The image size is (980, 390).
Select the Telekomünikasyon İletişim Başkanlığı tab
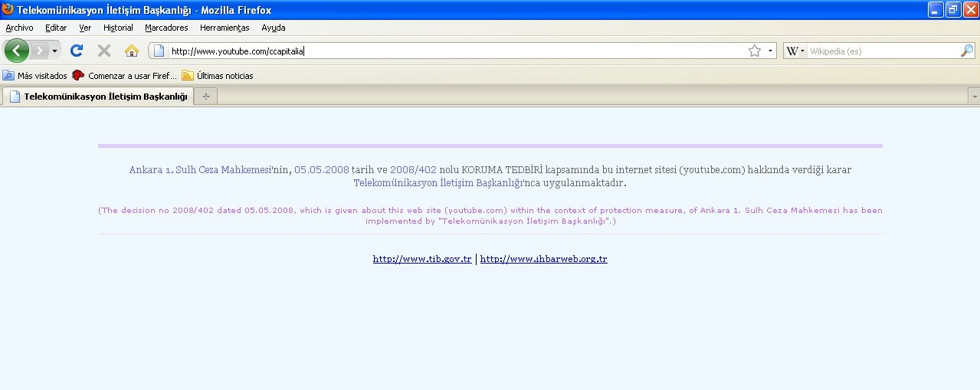pyautogui.click(x=98, y=97)
